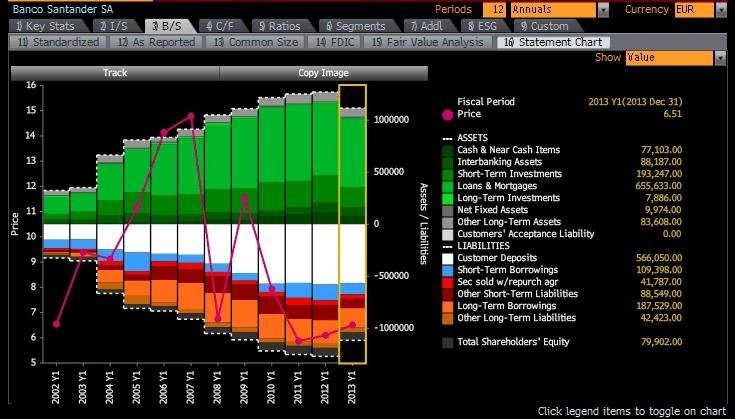This screenshot has height=419, width=735.
Task: Toggle Long-Term Borrowings legend swatch
Action: (448, 307)
